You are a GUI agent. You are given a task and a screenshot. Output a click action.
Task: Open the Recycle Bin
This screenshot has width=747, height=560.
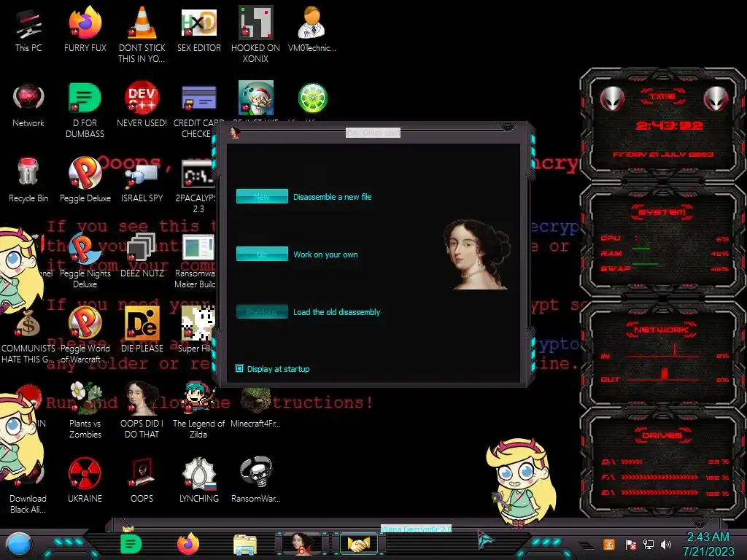[x=28, y=179]
